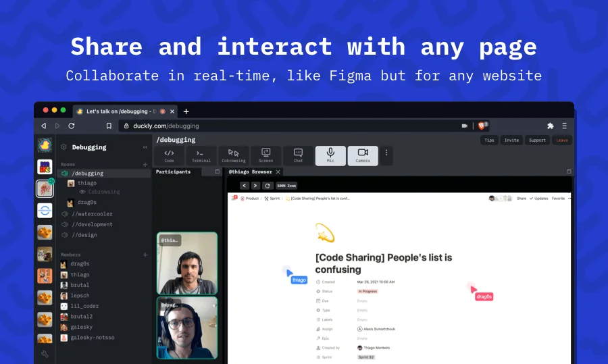
Task: Collapse the Debugging sidebar
Action: pos(145,147)
